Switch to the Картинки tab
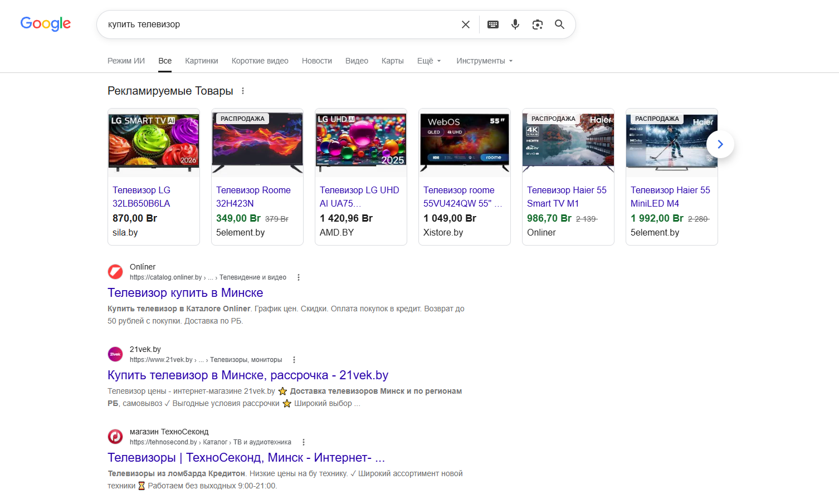Viewport: 839px width, 504px height. (x=202, y=61)
